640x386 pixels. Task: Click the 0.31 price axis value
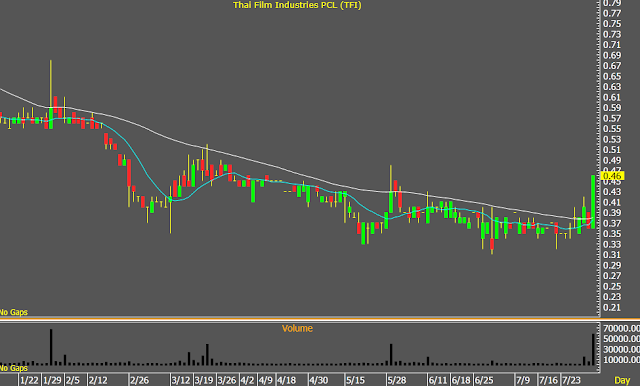pyautogui.click(x=612, y=255)
